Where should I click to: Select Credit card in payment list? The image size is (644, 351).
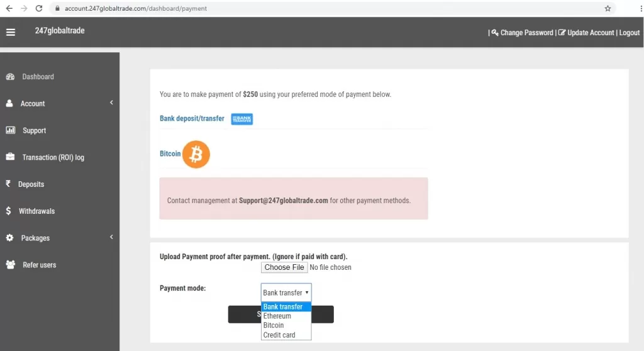[286, 335]
